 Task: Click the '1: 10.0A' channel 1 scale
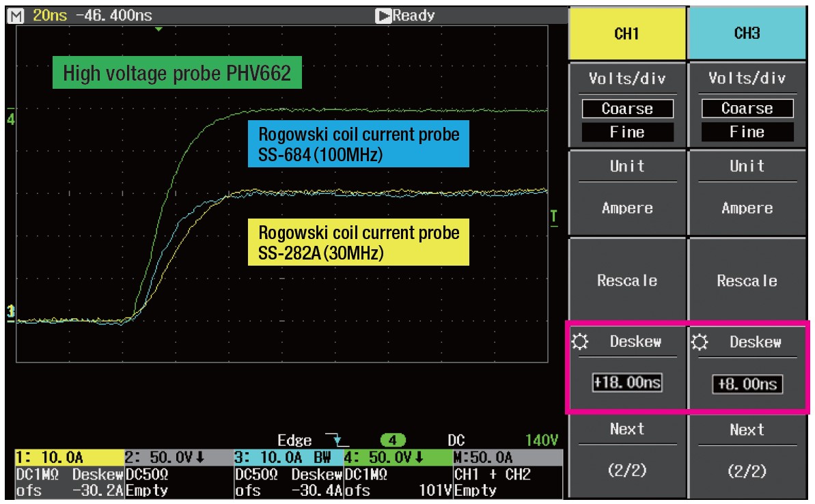pos(70,458)
